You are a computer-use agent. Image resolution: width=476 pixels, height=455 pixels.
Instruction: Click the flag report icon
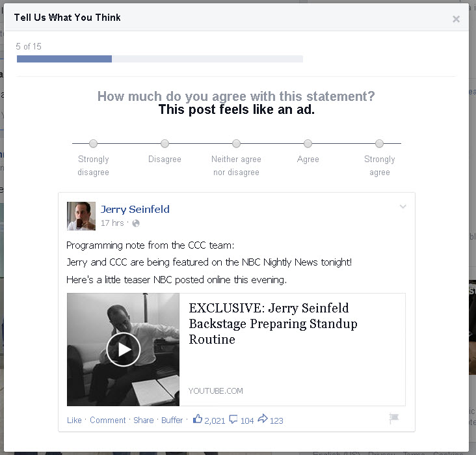393,419
